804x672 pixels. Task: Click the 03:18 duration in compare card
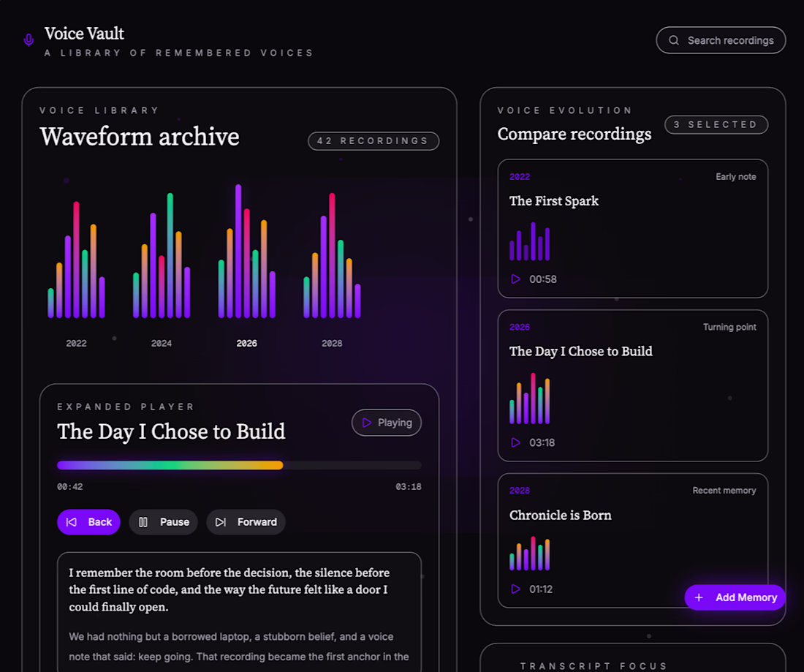click(542, 442)
